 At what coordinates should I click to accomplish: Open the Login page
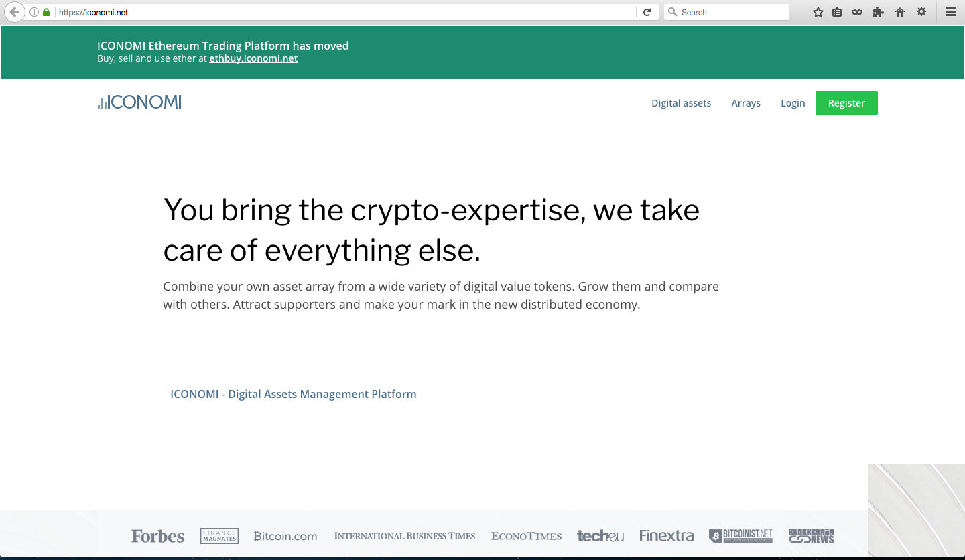(x=793, y=103)
